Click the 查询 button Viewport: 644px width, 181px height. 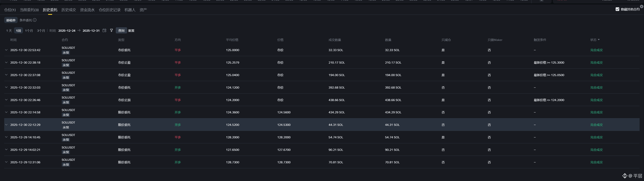121,31
